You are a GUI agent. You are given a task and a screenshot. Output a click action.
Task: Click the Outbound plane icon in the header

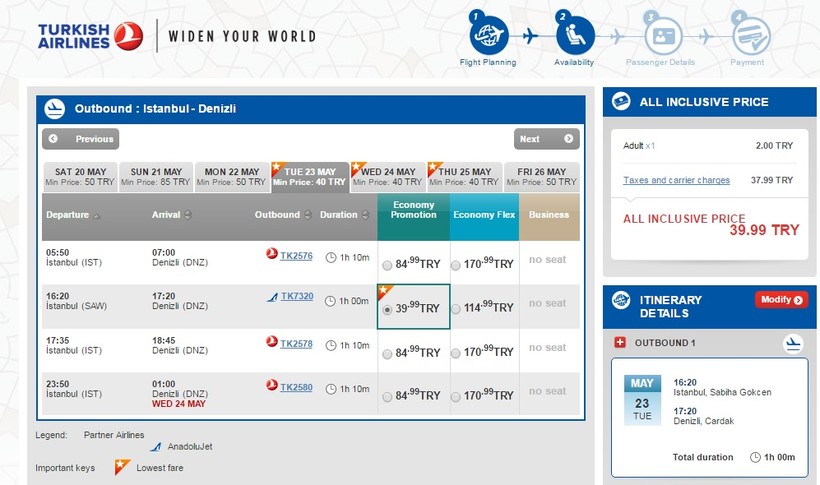point(54,109)
